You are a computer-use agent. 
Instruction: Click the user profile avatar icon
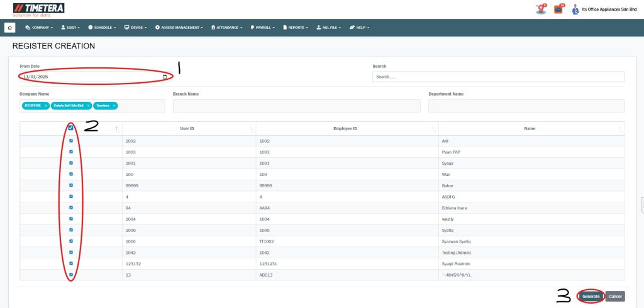[575, 9]
